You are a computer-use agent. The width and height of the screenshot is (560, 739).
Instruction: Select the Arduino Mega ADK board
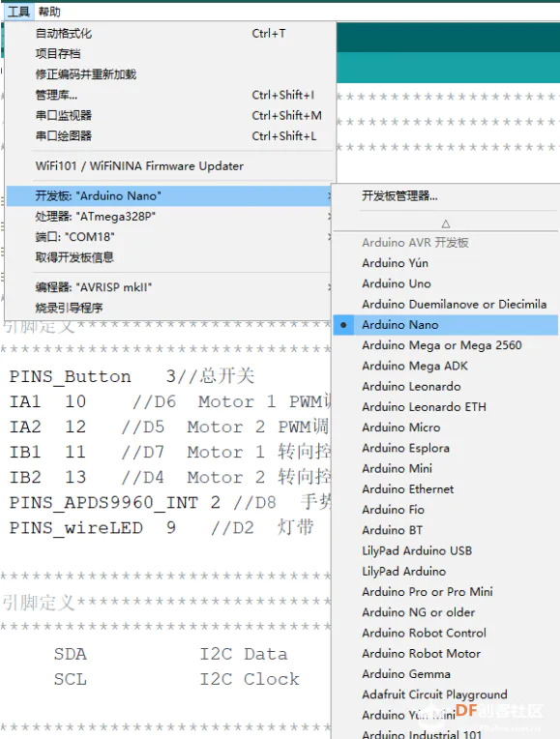tap(446, 366)
